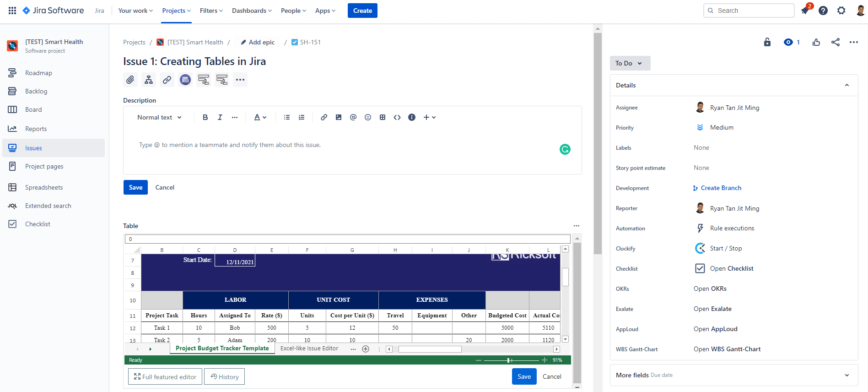Image resolution: width=868 pixels, height=392 pixels.
Task: Click the zoom in plus on spreadsheet
Action: [x=545, y=360]
